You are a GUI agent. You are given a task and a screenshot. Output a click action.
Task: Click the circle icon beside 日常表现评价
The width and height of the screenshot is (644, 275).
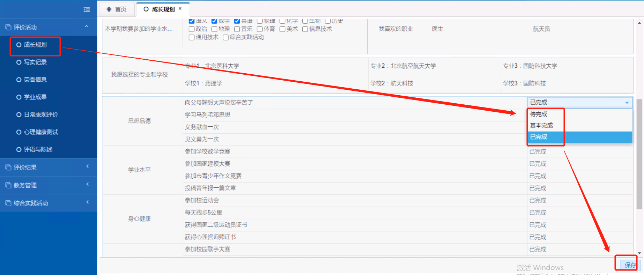tap(19, 114)
